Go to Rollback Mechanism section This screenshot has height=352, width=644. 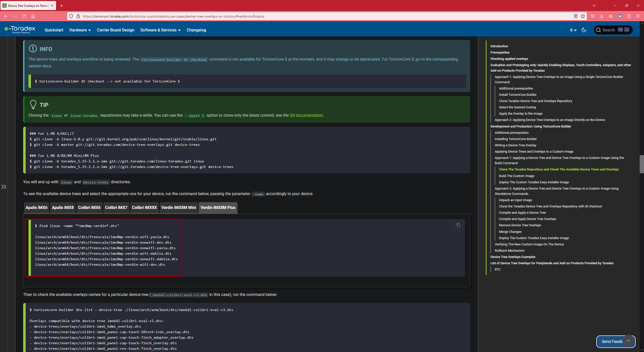[509, 250]
